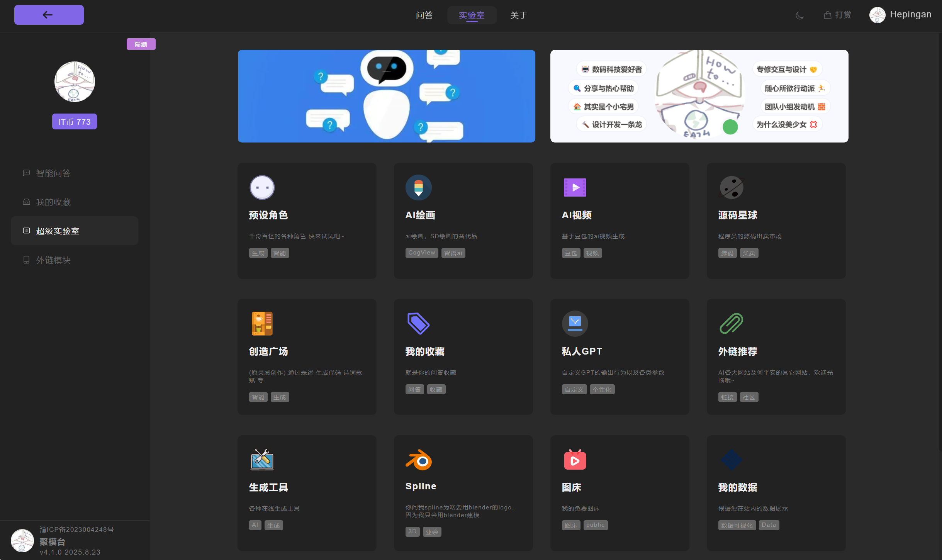Click the 打赏 reward link
This screenshot has width=942, height=560.
click(837, 15)
